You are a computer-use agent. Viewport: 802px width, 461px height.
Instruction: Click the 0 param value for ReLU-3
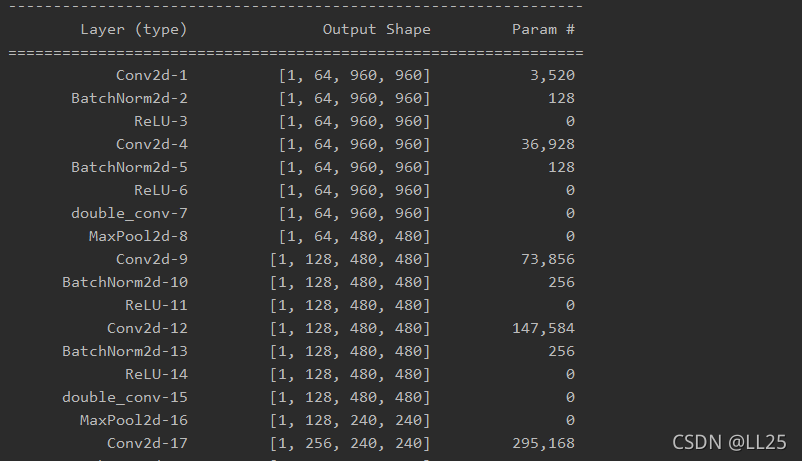(570, 121)
